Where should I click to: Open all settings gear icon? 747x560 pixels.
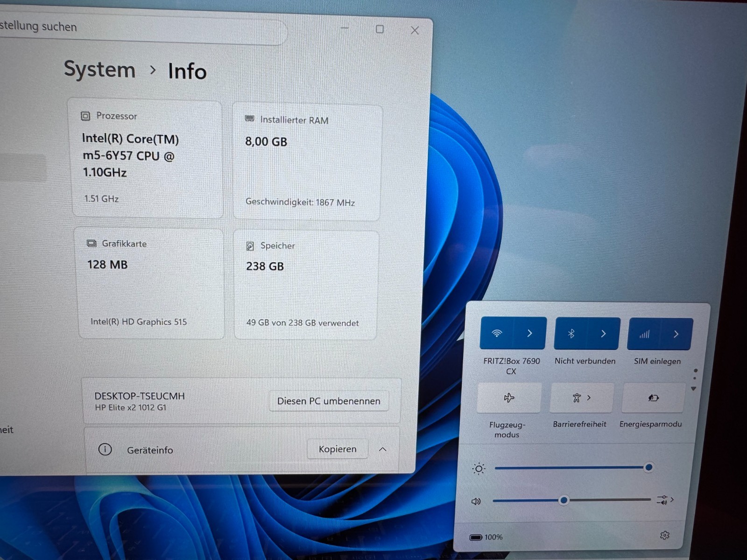coord(665,535)
